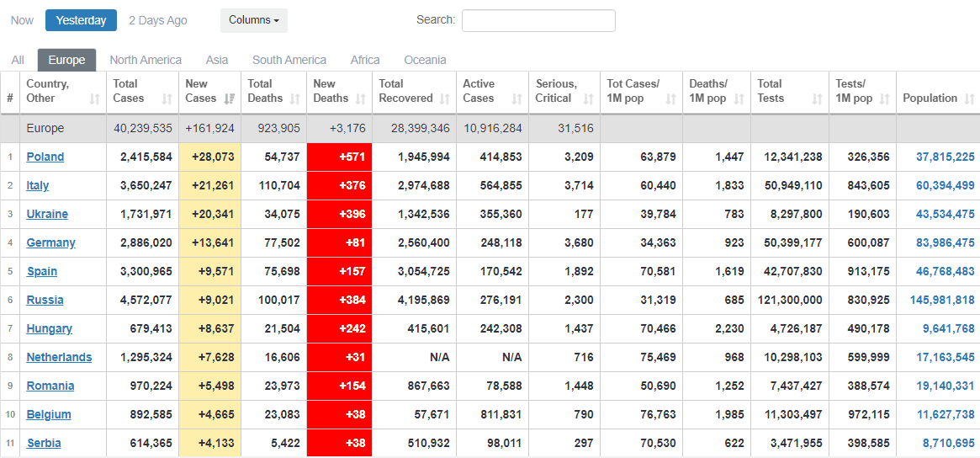980x458 pixels.
Task: Open the Poland country link
Action: pyautogui.click(x=45, y=157)
